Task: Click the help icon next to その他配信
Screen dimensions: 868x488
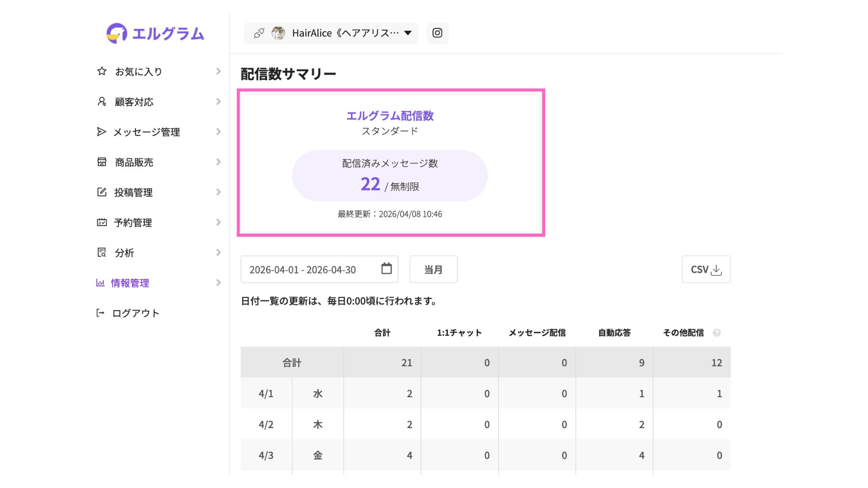Action: 717,333
